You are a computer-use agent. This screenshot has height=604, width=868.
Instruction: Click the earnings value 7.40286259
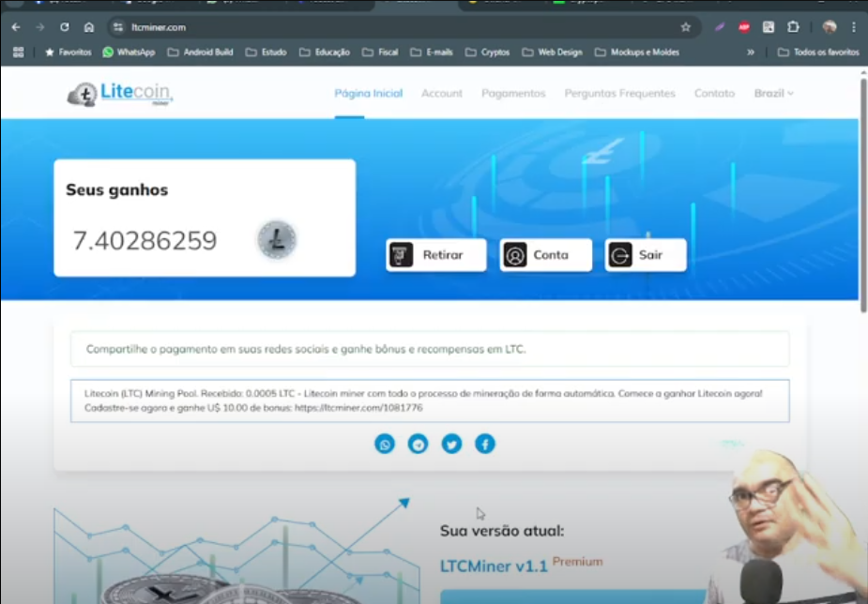click(x=145, y=241)
